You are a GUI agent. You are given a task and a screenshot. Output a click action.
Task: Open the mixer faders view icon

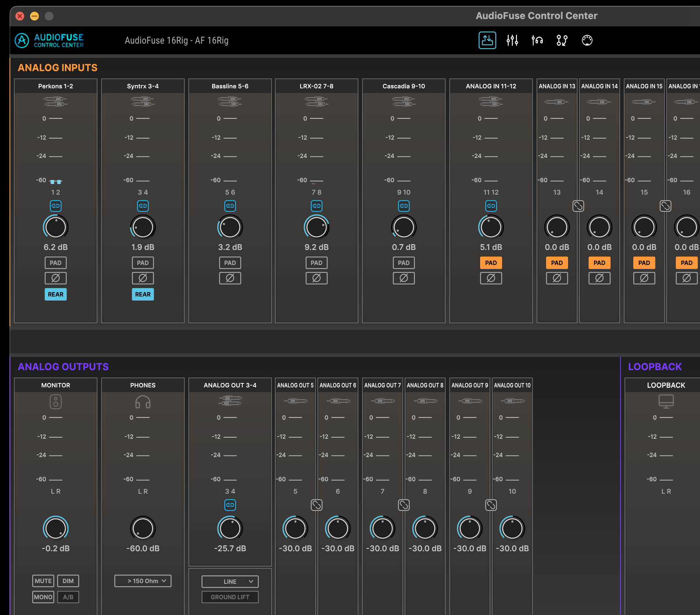click(x=512, y=40)
